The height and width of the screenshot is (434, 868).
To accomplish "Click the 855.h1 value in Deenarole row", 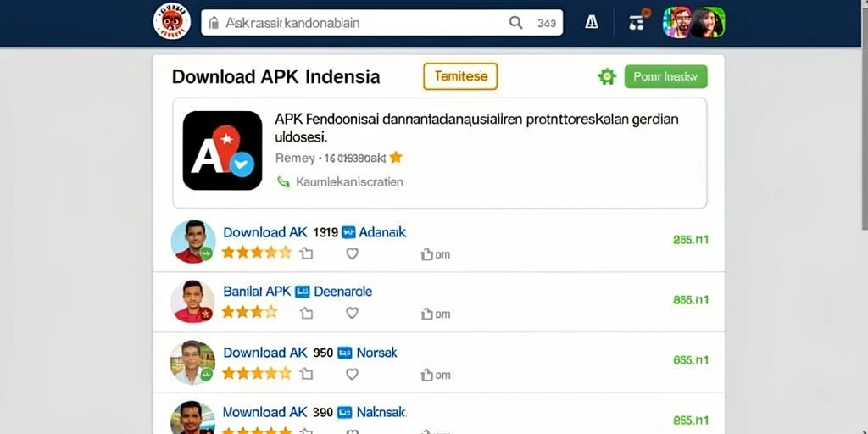I will pos(690,300).
